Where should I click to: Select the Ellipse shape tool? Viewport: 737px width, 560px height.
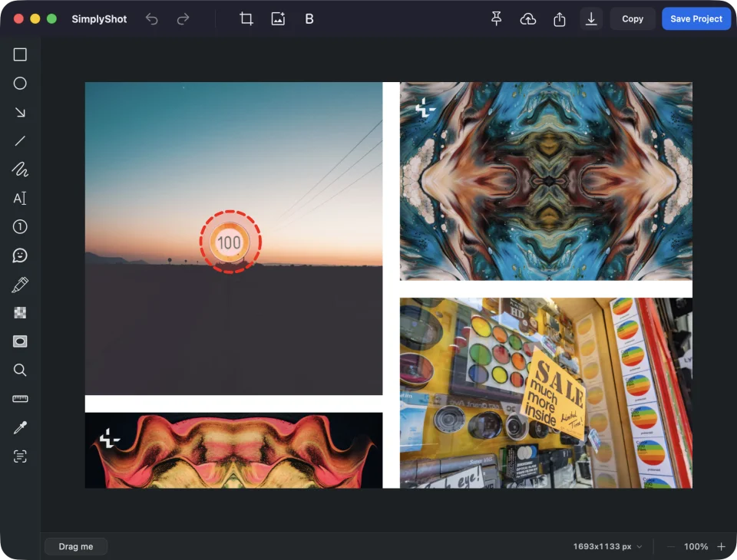20,83
